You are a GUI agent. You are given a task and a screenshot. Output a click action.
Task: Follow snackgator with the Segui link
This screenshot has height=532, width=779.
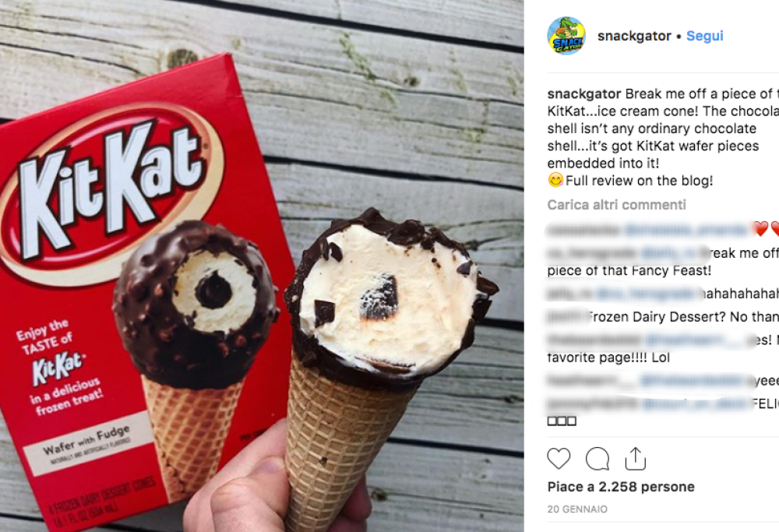704,36
